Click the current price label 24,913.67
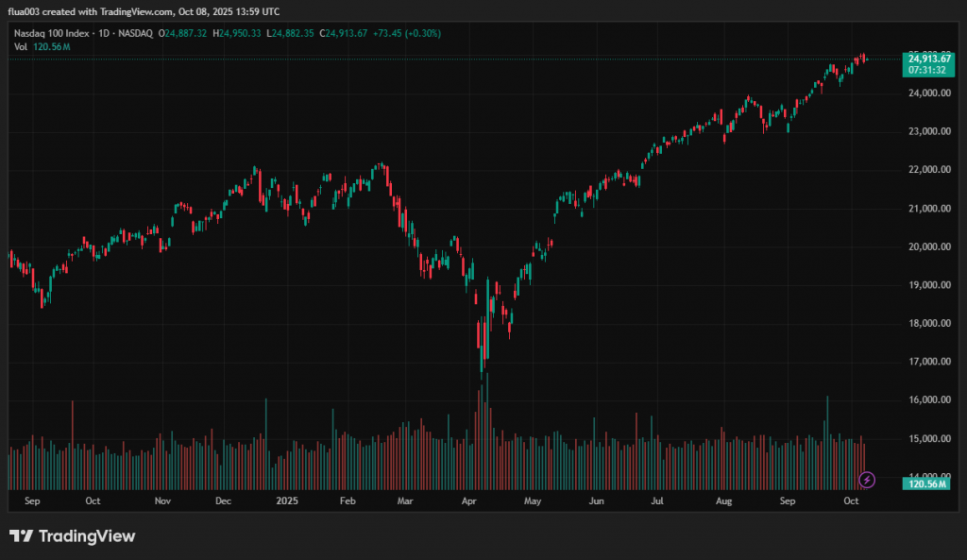 [930, 59]
